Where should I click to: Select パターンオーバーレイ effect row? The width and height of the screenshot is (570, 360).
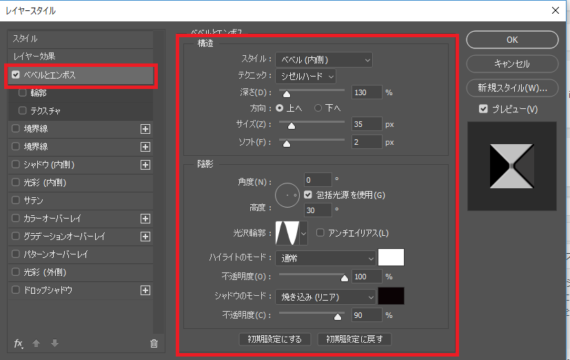[80, 254]
